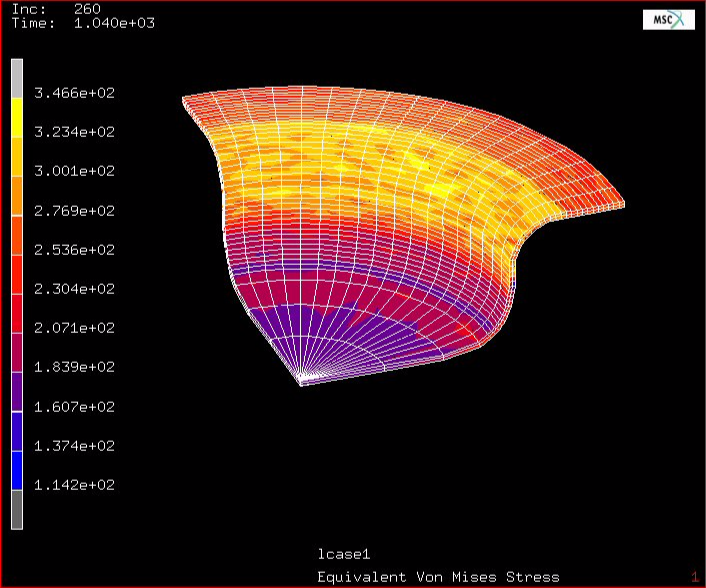Pick the white apex node of the mesh
Image resolution: width=706 pixels, height=588 pixels.
click(x=302, y=377)
